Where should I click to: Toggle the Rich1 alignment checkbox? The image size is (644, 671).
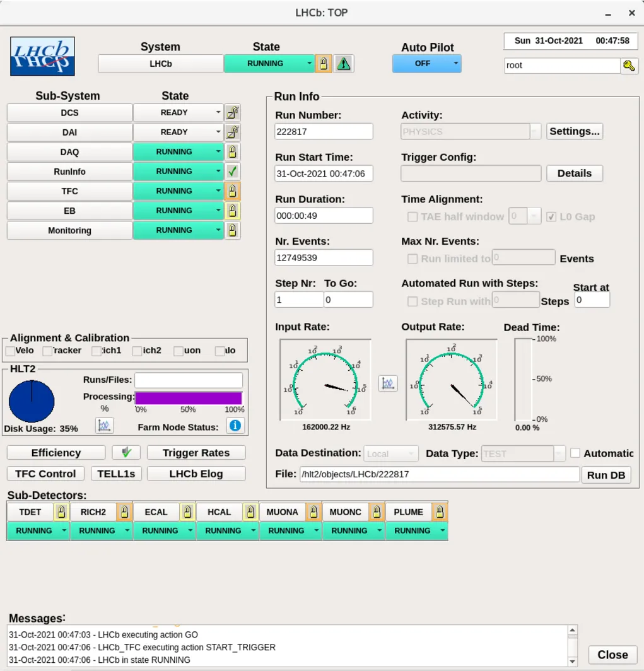(97, 351)
